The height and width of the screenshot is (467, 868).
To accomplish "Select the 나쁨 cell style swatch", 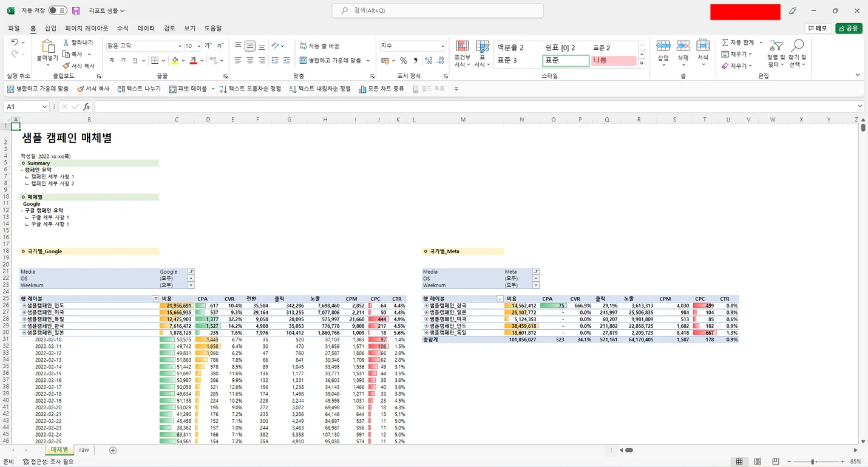I will pyautogui.click(x=614, y=60).
